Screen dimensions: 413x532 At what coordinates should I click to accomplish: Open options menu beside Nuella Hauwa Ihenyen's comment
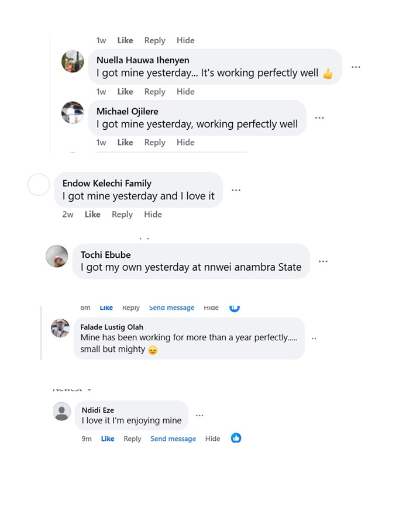point(356,67)
